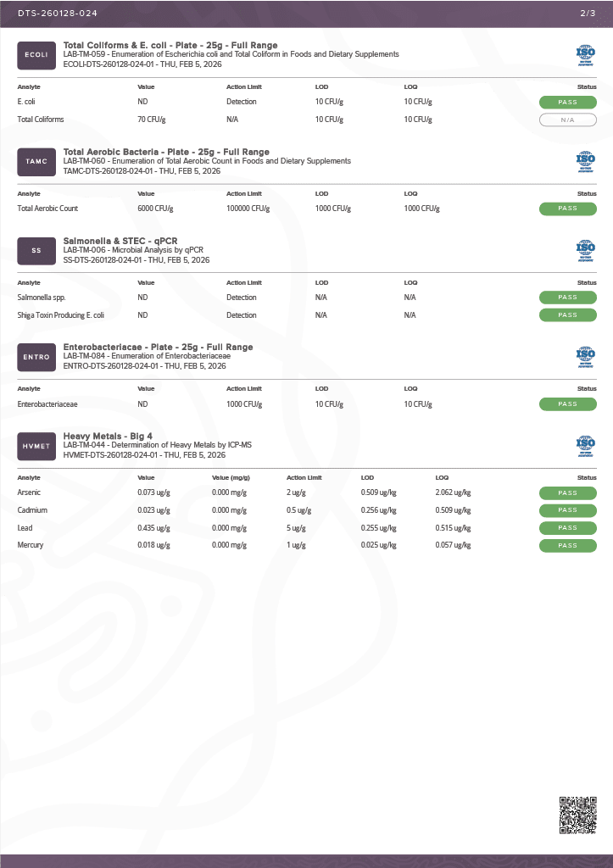Click the ENTRO section badge
The image size is (613, 868).
click(x=36, y=357)
